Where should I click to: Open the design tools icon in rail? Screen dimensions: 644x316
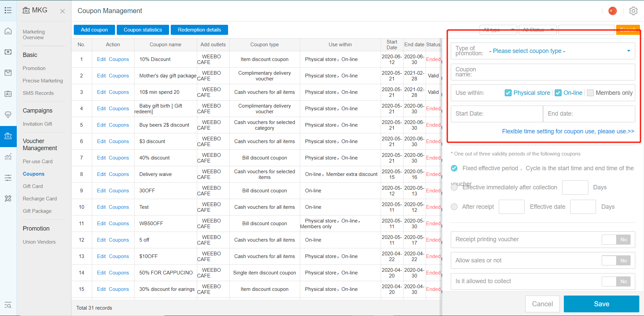8,198
